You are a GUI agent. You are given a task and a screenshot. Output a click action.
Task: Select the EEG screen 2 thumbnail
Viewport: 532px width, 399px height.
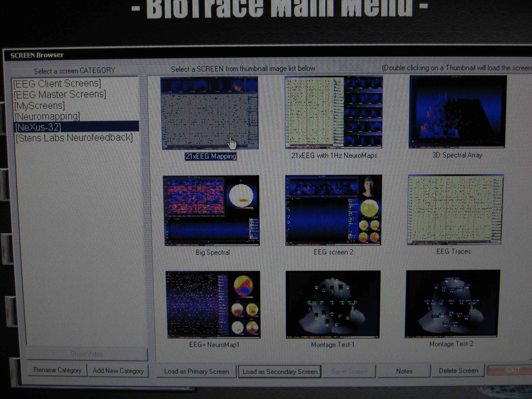point(333,210)
